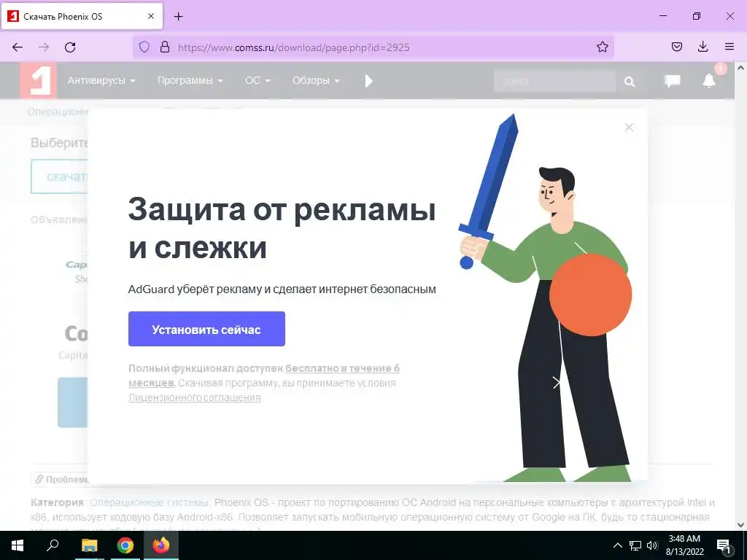This screenshot has width=747, height=560.
Task: Open the Windows Action Center notifications
Action: [724, 545]
